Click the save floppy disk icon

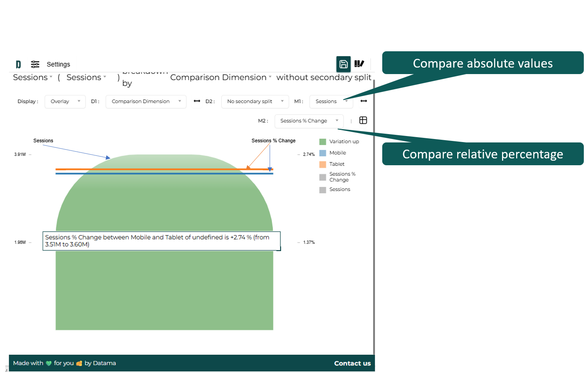click(343, 64)
